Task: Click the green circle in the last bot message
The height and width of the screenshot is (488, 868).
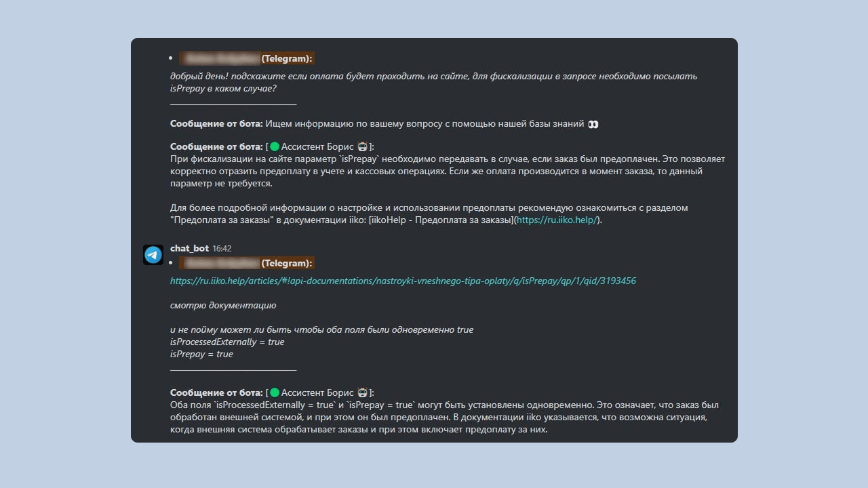Action: [x=275, y=392]
